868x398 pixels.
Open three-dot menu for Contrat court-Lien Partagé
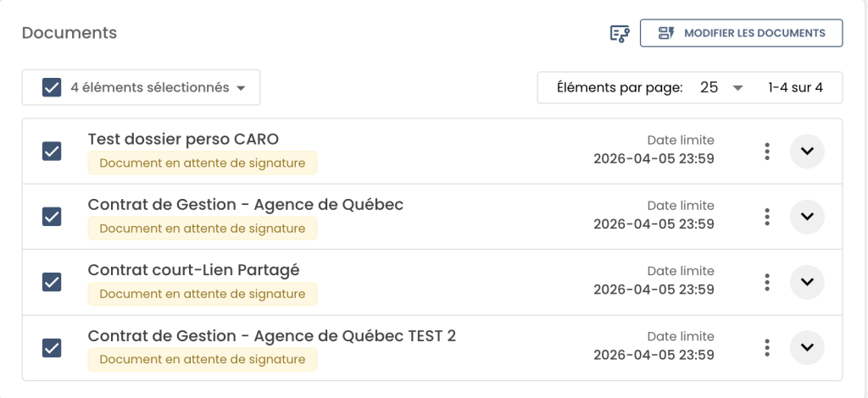click(767, 282)
